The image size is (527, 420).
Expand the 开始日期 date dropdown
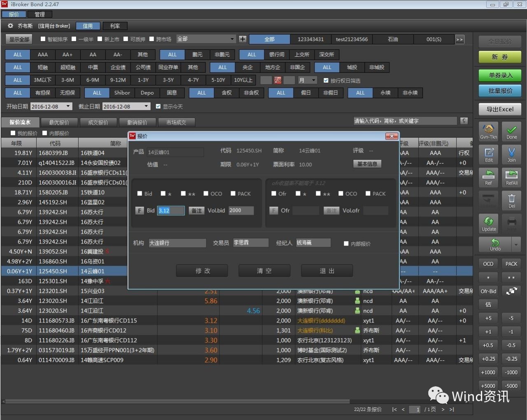point(68,106)
